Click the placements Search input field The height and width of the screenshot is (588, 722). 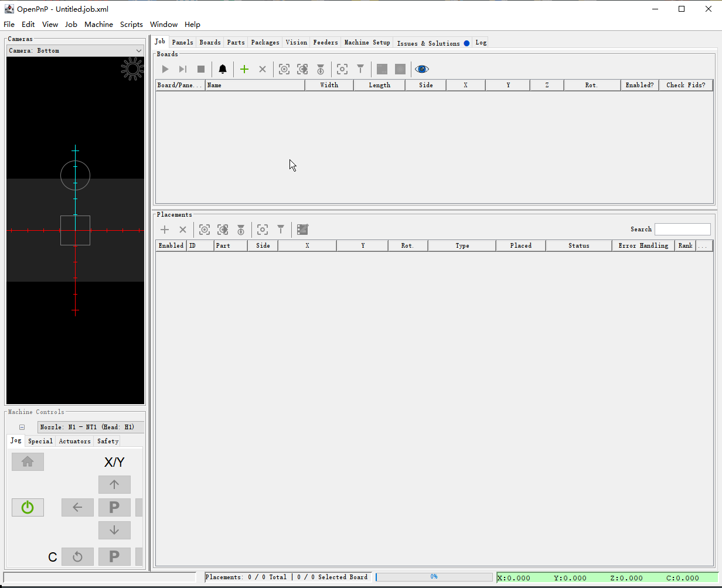tap(682, 229)
